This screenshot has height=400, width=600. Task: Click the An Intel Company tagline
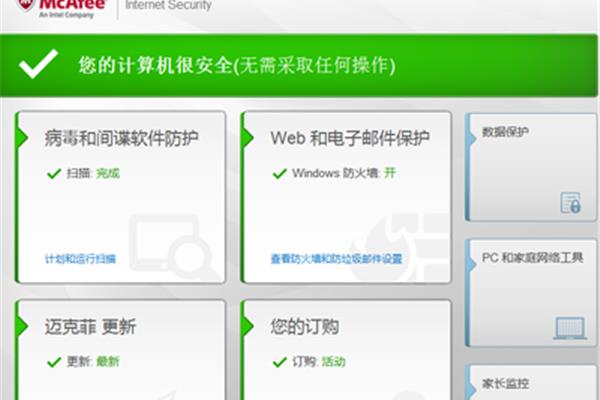pos(66,15)
